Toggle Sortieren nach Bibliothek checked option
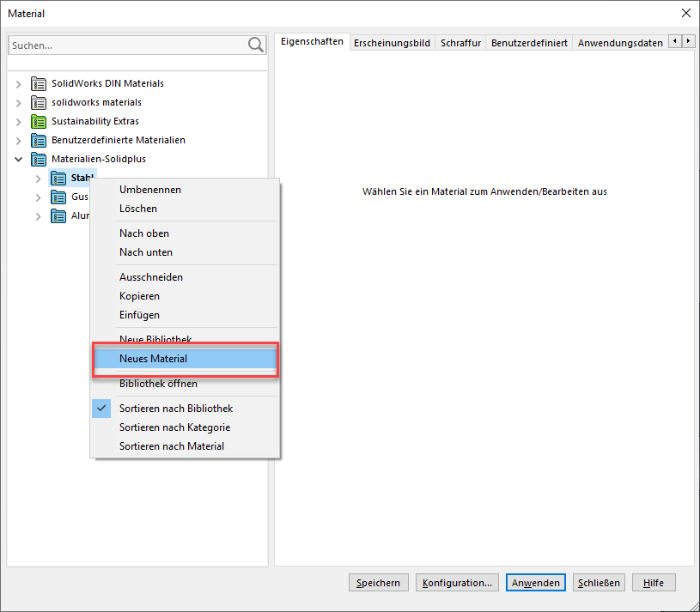700x612 pixels. pos(175,409)
